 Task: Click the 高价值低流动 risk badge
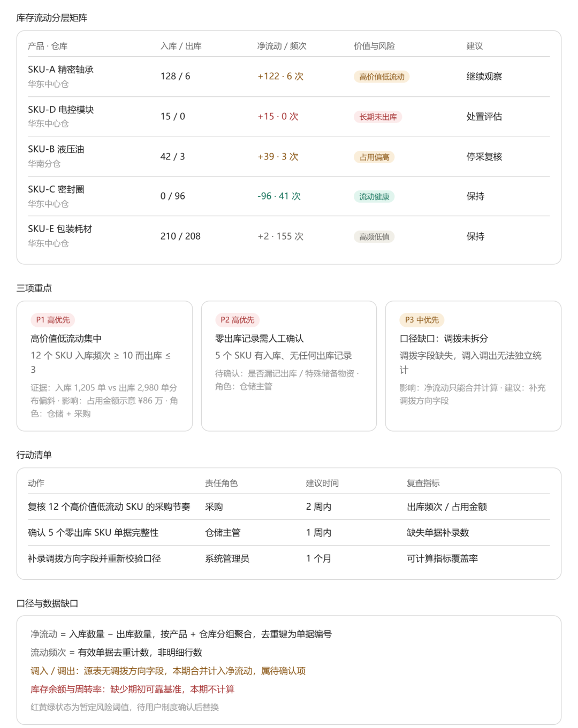pos(382,76)
